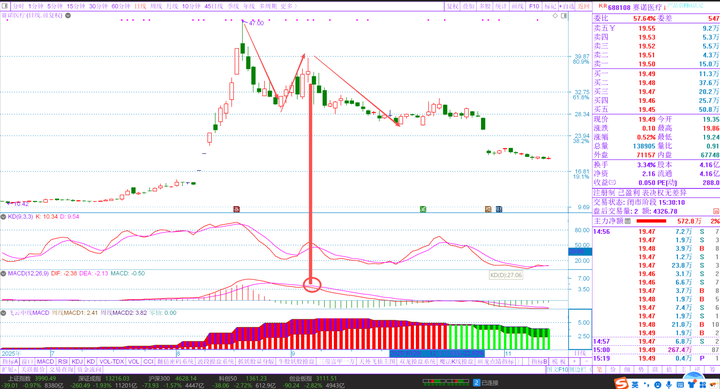Open the F10 company info

tap(534, 6)
